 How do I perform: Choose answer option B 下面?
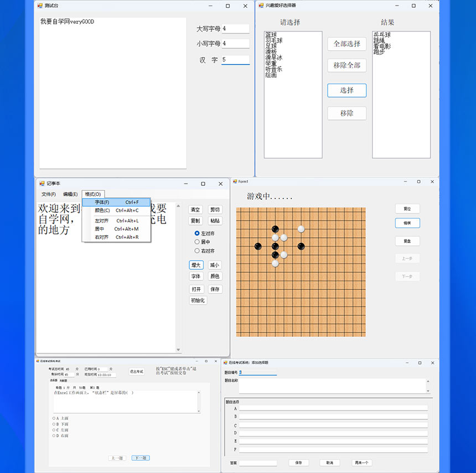(54, 424)
